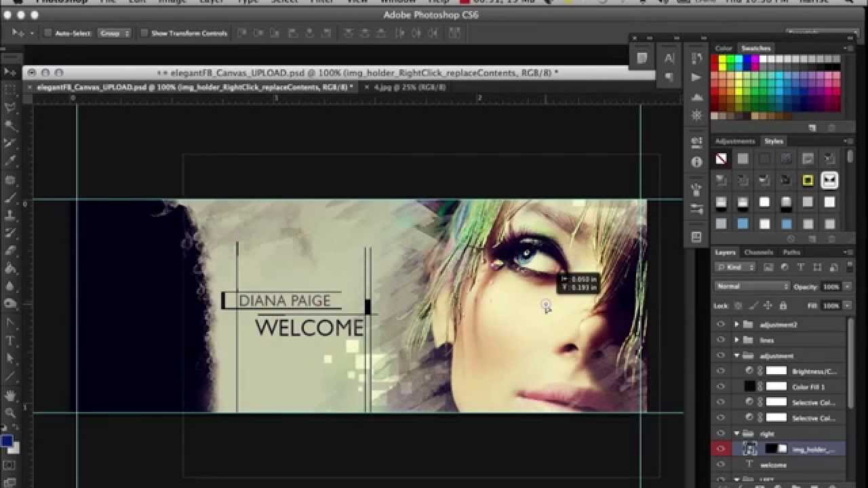Hide the Brightness/Contrast adjustment layer
The width and height of the screenshot is (868, 488).
pyautogui.click(x=721, y=371)
